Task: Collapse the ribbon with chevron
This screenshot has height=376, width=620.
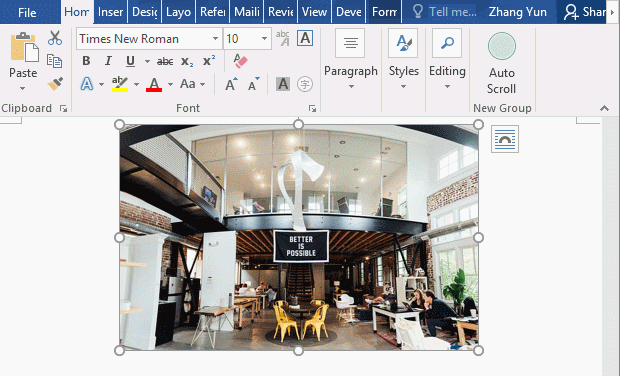Action: point(604,108)
